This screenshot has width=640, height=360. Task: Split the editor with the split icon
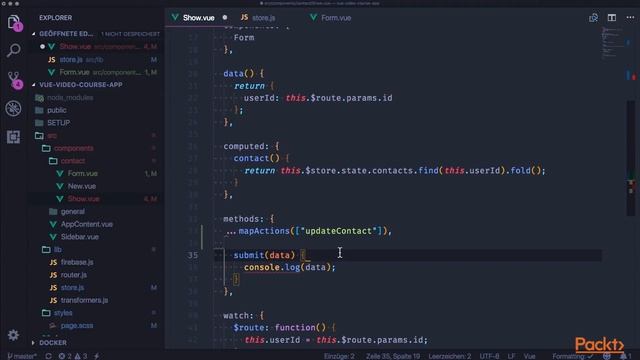(x=611, y=18)
